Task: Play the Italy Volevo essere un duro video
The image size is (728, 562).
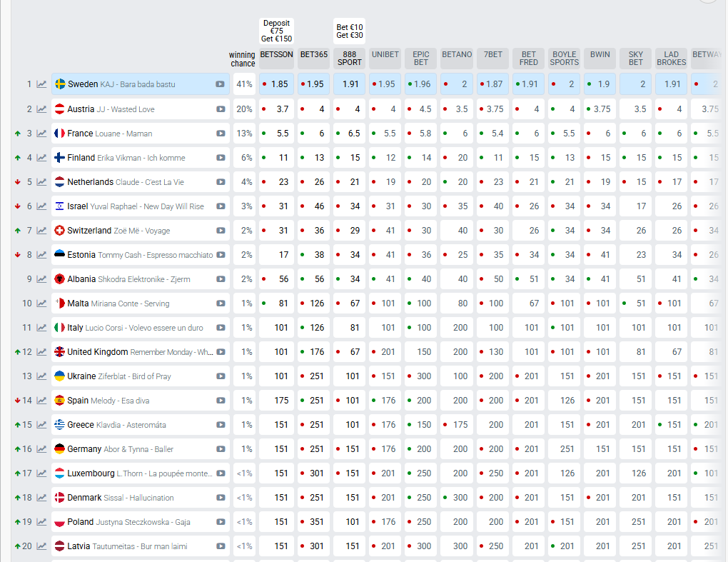Action: point(221,328)
